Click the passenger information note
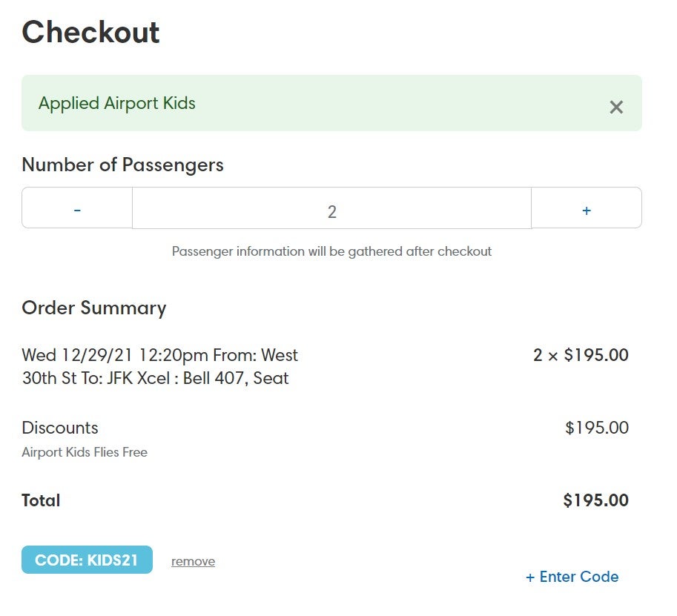Screen dimensions: 677x616 pyautogui.click(x=331, y=251)
